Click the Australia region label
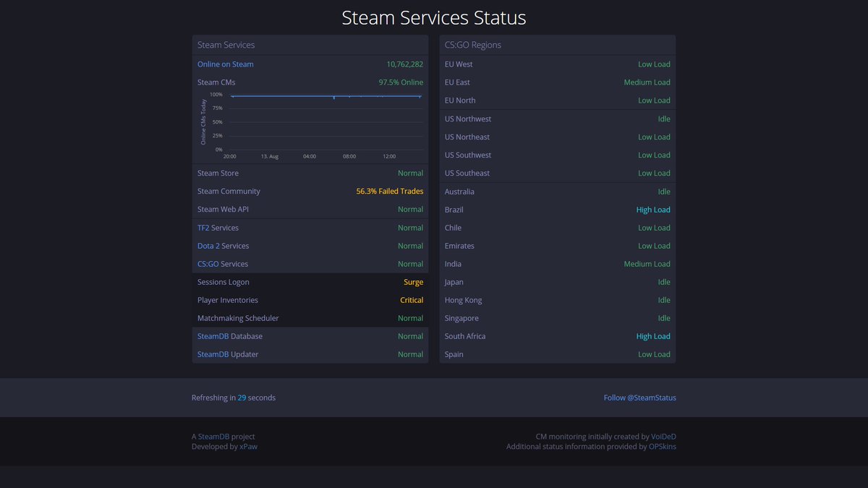The image size is (868, 488). (x=459, y=192)
